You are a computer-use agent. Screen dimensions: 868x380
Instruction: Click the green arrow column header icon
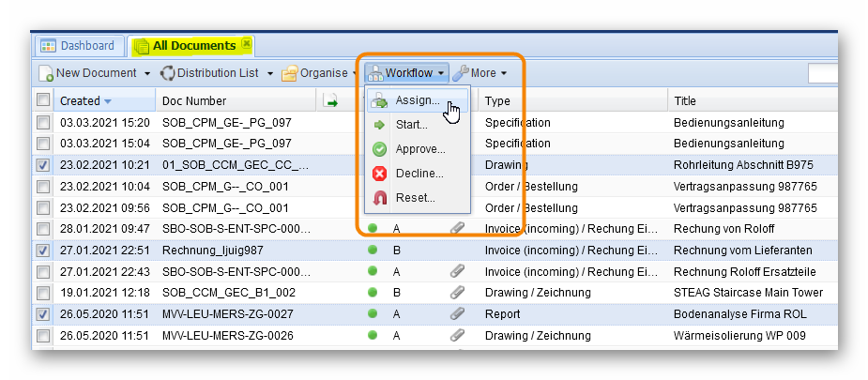pyautogui.click(x=330, y=100)
